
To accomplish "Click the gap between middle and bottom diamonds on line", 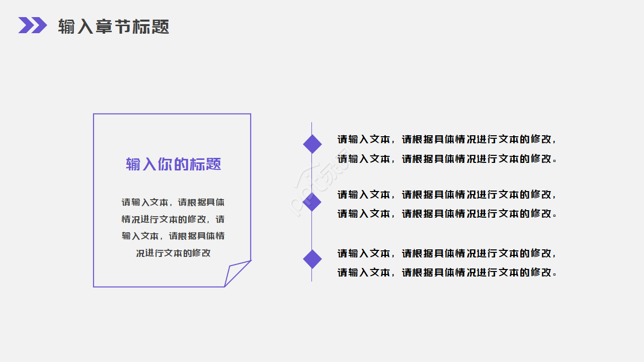I will (312, 230).
